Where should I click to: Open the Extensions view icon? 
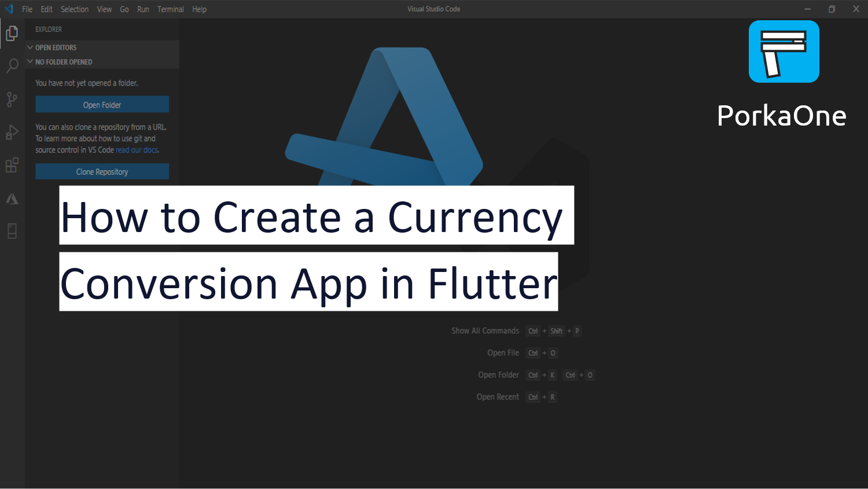[12, 166]
